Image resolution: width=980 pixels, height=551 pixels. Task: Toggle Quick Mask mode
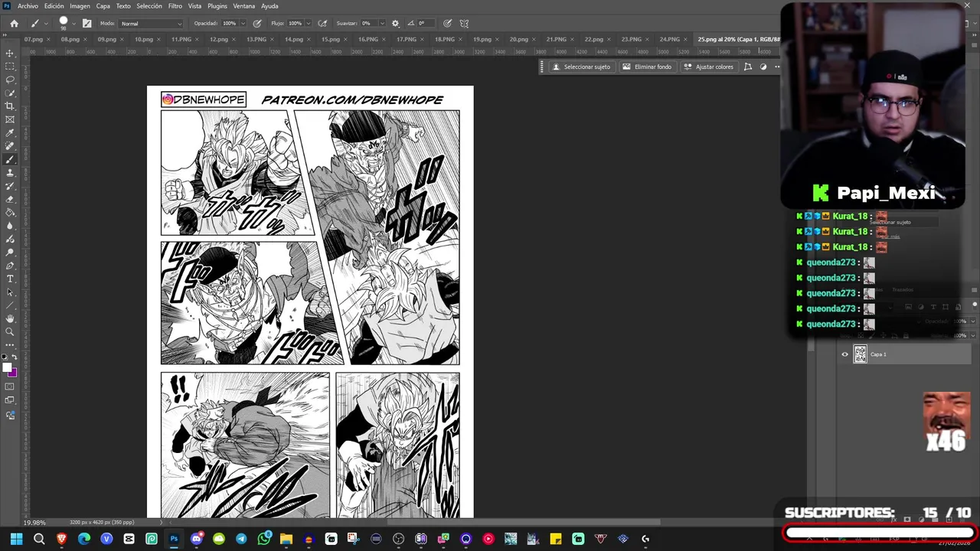[10, 386]
